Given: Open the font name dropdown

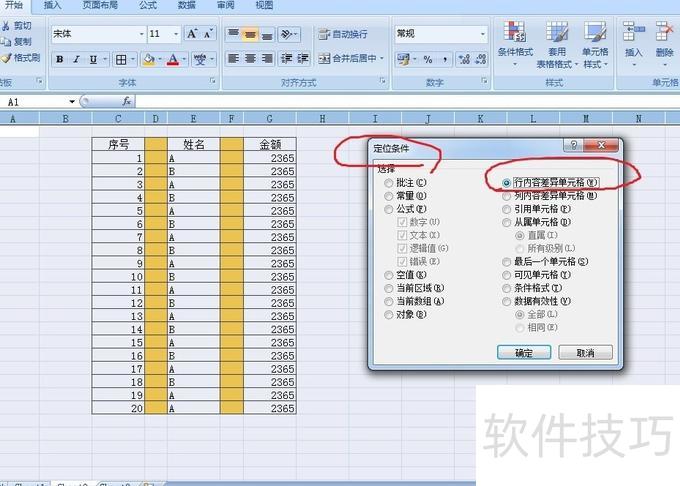Looking at the screenshot, I should [141, 34].
